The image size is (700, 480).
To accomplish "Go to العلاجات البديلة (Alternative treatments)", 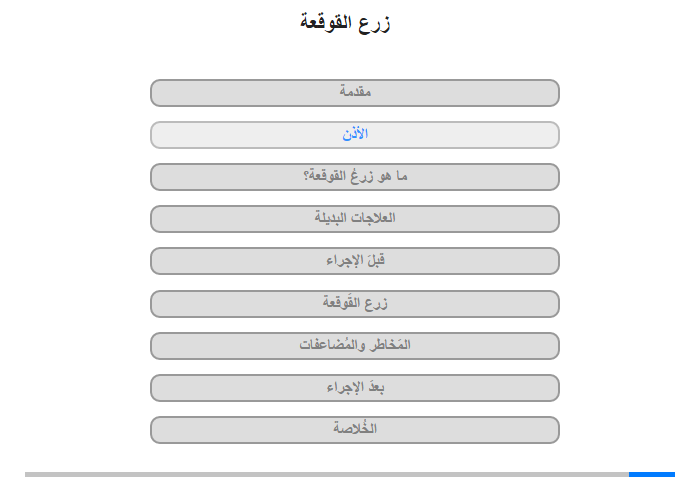I will pos(355,219).
